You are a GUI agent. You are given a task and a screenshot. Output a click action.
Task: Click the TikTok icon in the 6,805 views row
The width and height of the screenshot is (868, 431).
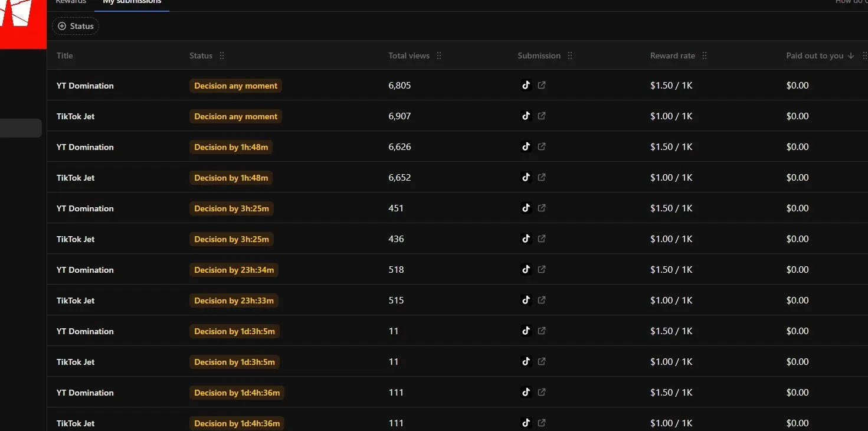tap(526, 85)
